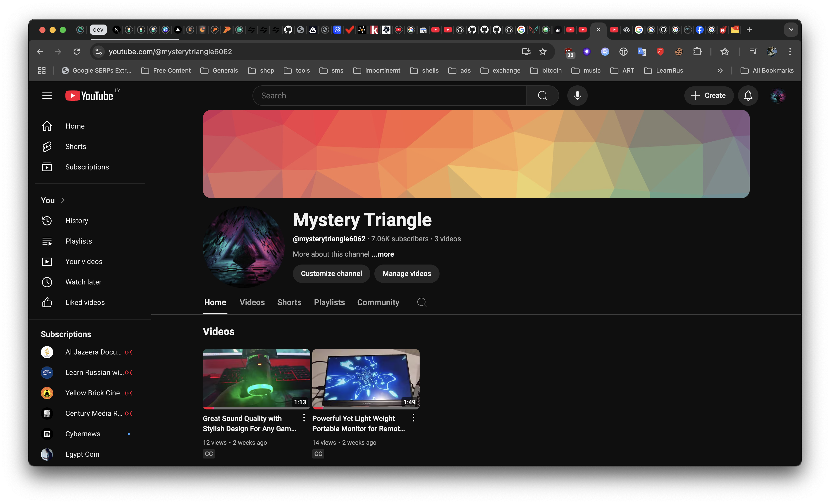830x504 pixels.
Task: Open Playlists in sidebar
Action: coord(90,241)
